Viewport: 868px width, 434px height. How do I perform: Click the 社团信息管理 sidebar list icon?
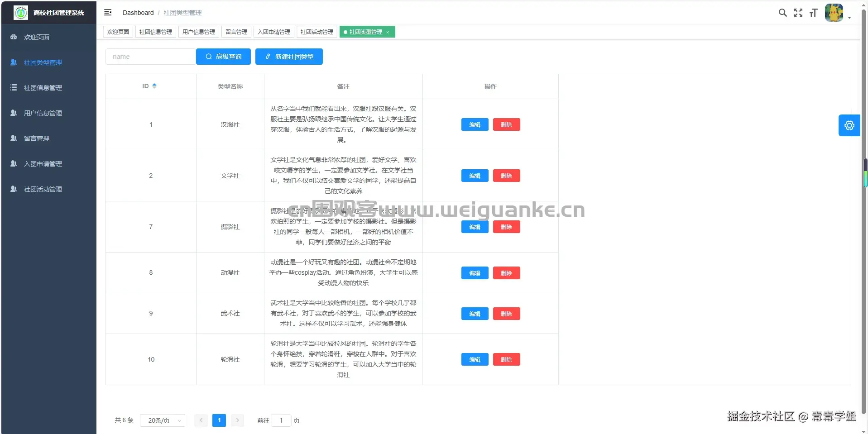point(14,87)
